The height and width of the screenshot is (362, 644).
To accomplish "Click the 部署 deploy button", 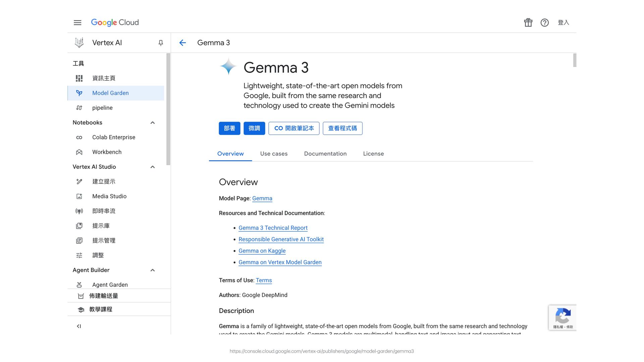I will [x=229, y=128].
